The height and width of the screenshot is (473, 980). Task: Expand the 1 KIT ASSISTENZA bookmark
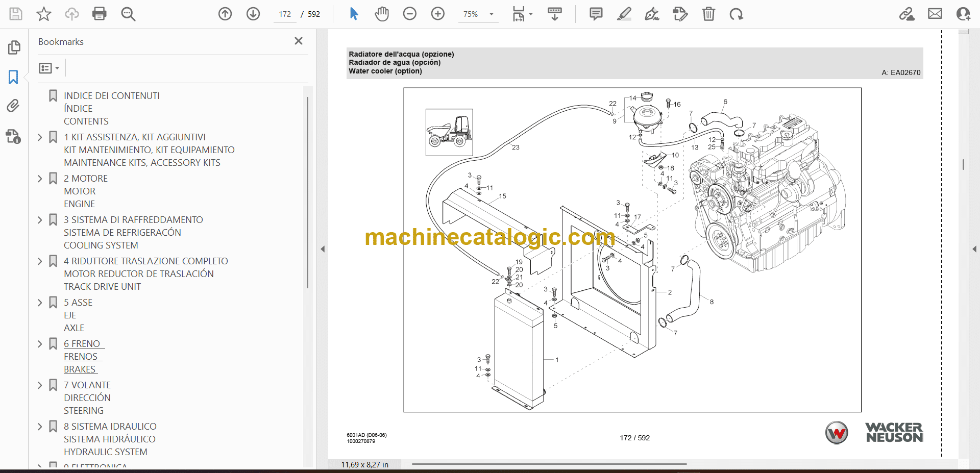pos(40,137)
